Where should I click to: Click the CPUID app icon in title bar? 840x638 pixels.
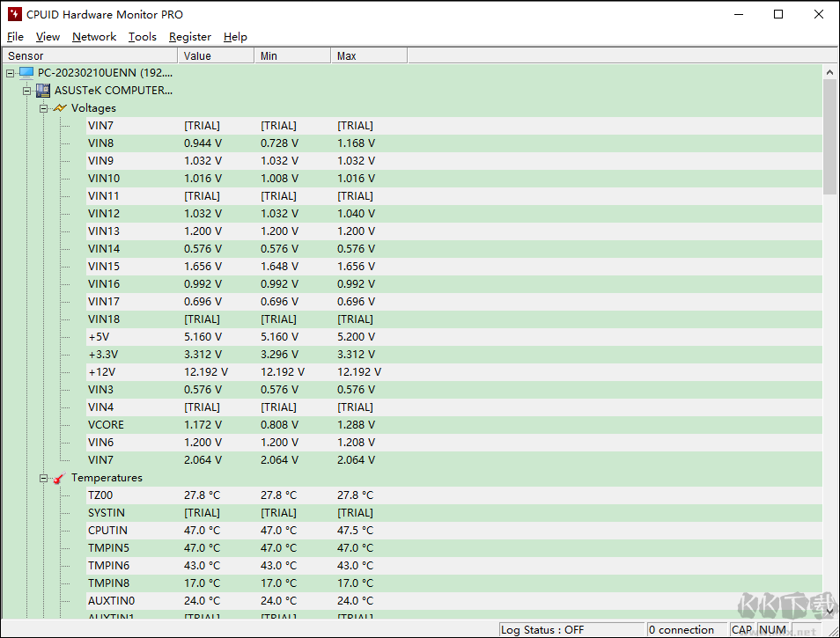15,14
